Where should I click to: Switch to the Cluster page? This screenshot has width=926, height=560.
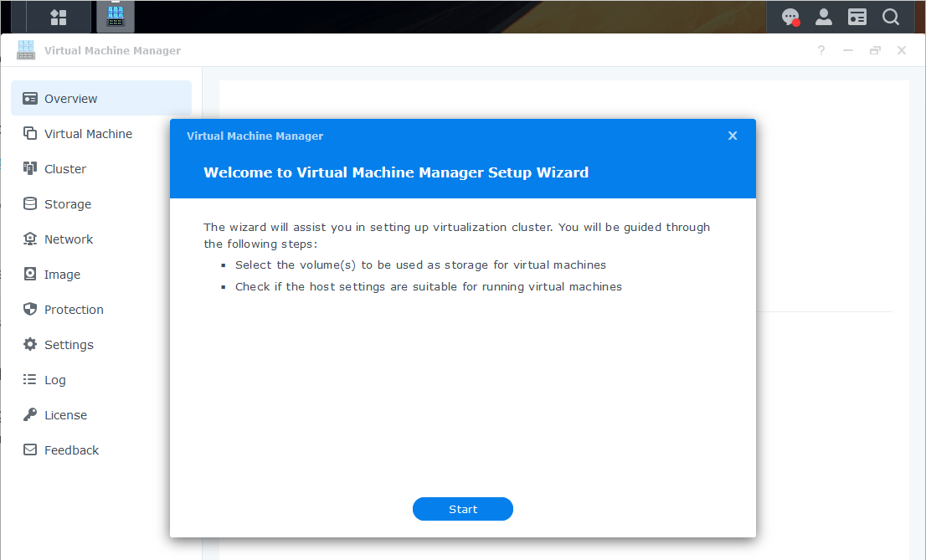click(x=65, y=169)
